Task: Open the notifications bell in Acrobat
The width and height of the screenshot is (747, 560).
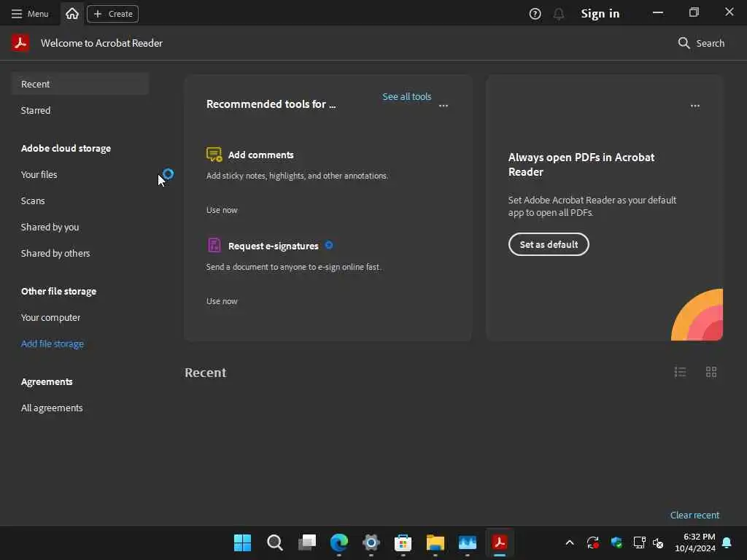Action: 559,15
